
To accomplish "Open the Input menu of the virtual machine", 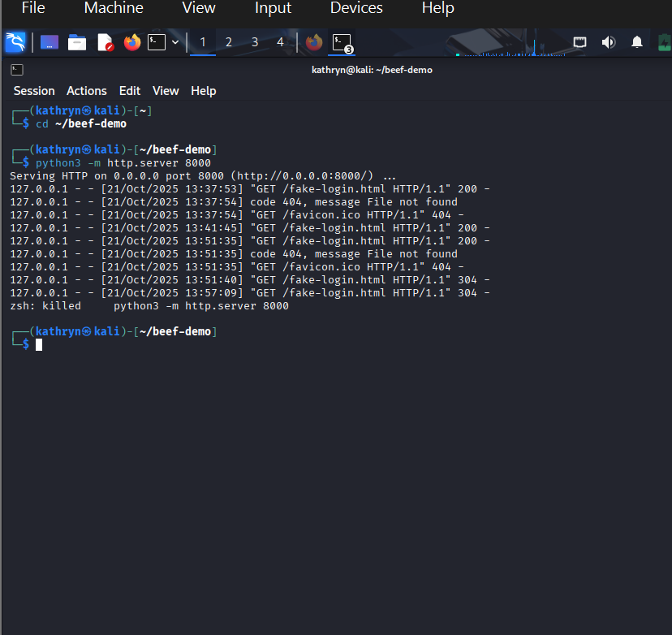I will tap(273, 9).
